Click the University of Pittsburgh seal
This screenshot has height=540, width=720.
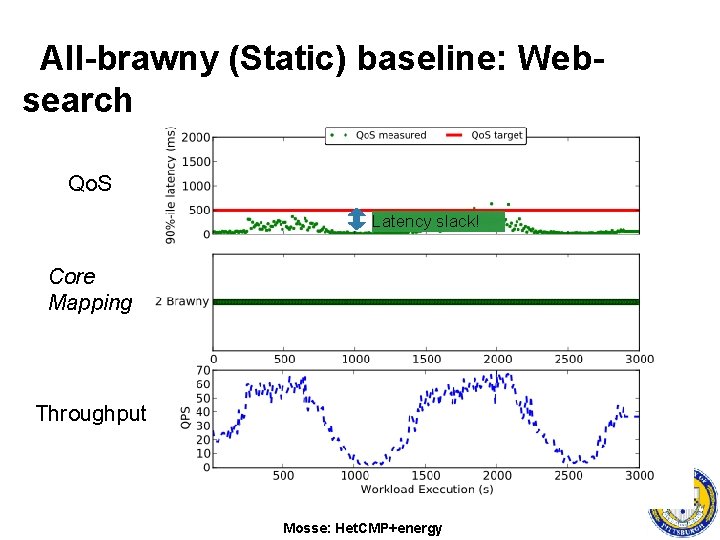(684, 504)
